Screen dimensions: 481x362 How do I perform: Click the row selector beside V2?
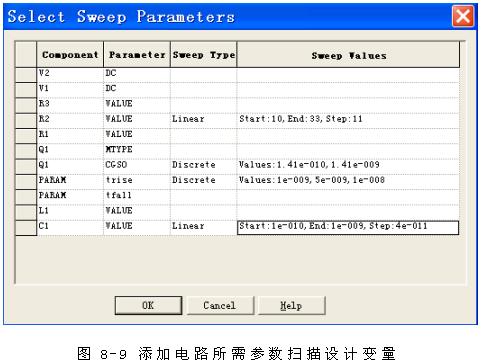tap(26, 75)
